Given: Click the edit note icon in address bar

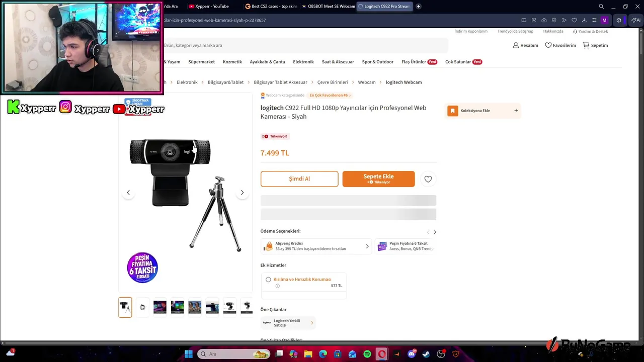Looking at the screenshot, I should pos(534,20).
